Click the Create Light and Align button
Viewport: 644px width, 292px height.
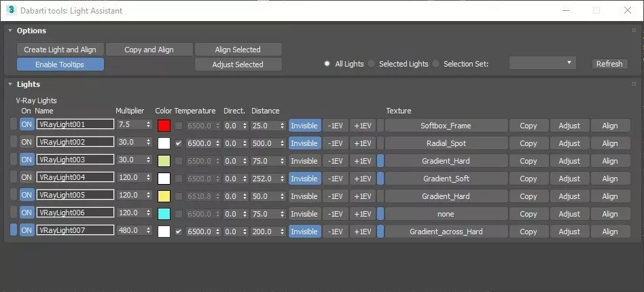[x=60, y=50]
